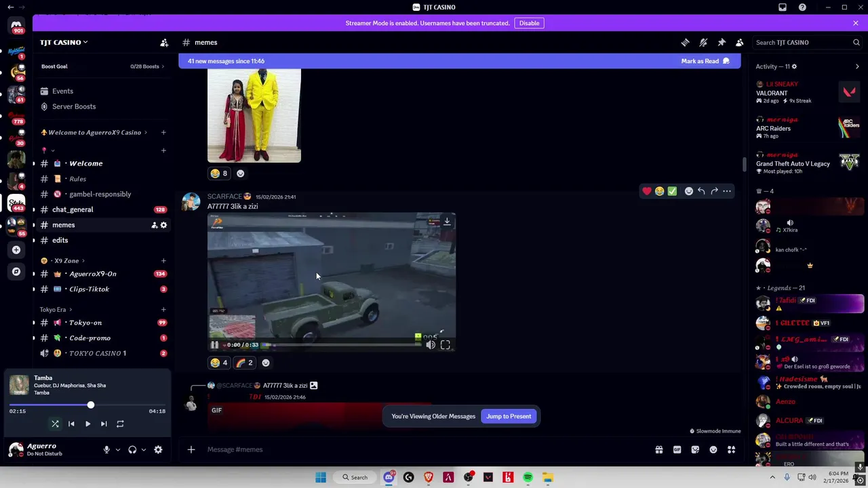Open Clips-Tiktok channel
This screenshot has height=488, width=868.
point(102,289)
